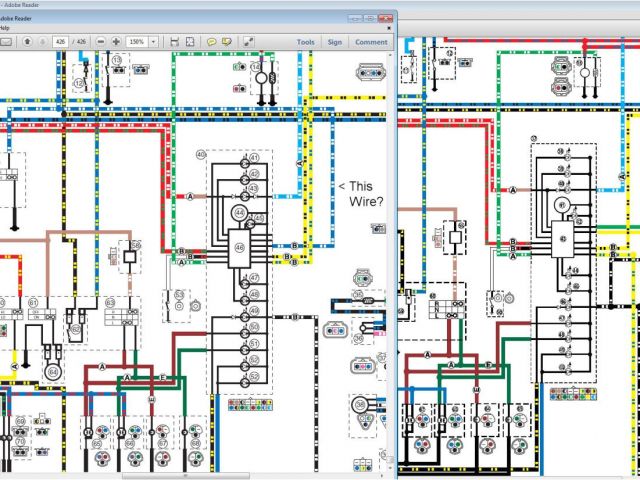Close the document with the menu-bar X
The height and width of the screenshot is (480, 640).
[391, 28]
